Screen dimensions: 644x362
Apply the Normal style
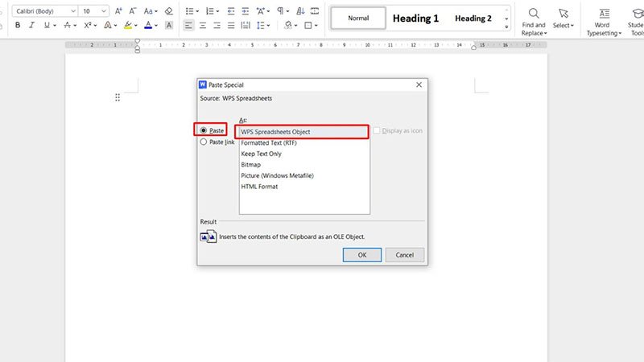(358, 18)
